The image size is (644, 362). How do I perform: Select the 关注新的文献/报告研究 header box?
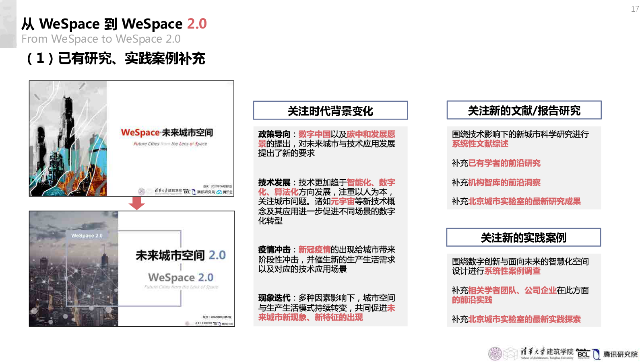click(x=524, y=110)
